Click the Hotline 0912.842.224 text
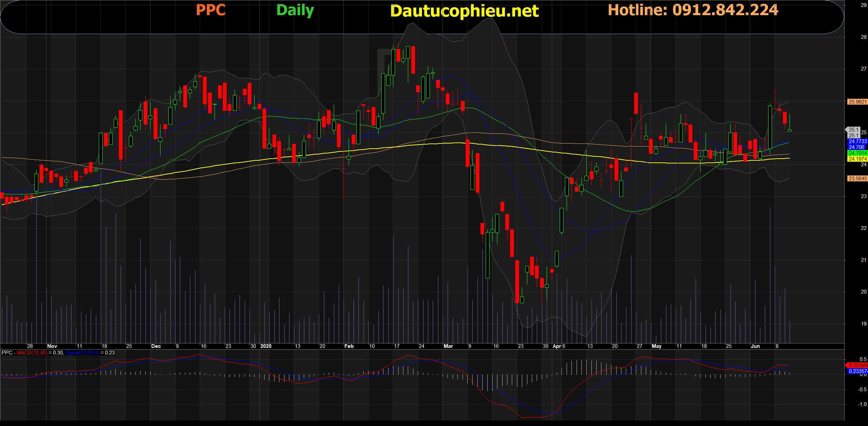The height and width of the screenshot is (426, 868). [693, 10]
